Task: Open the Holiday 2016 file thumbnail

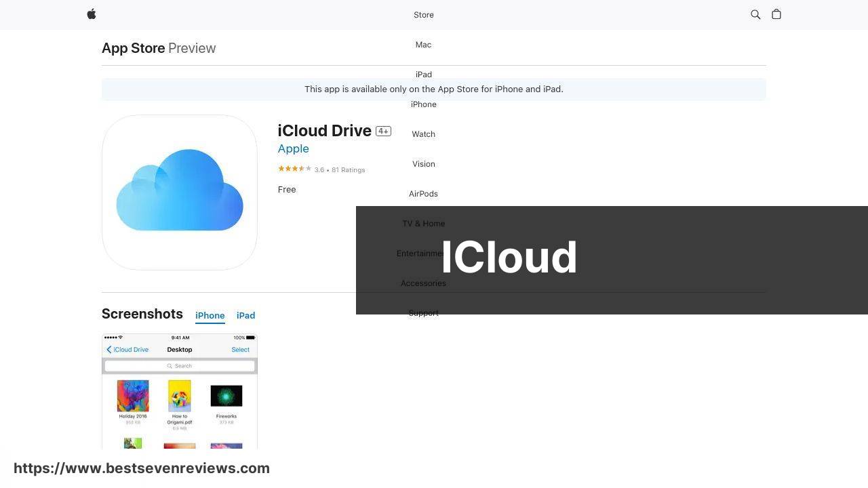Action: pyautogui.click(x=133, y=396)
